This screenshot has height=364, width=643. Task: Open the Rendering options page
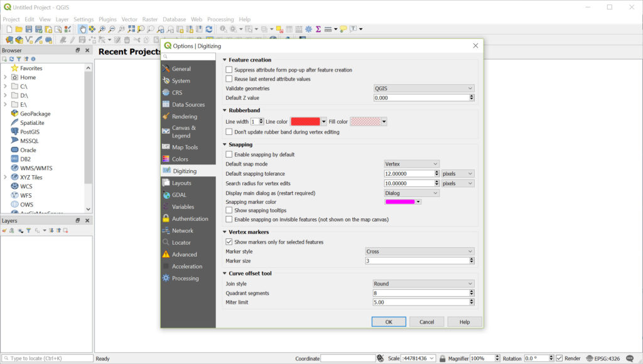188,116
